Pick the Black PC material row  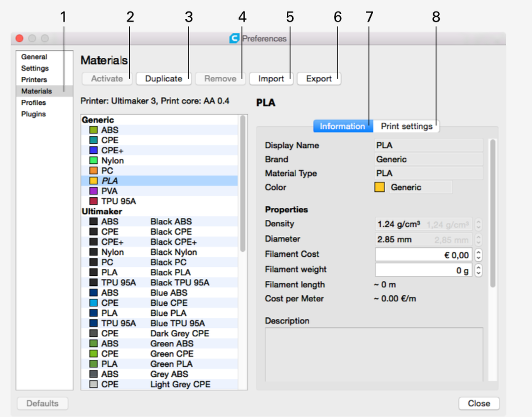coord(160,262)
